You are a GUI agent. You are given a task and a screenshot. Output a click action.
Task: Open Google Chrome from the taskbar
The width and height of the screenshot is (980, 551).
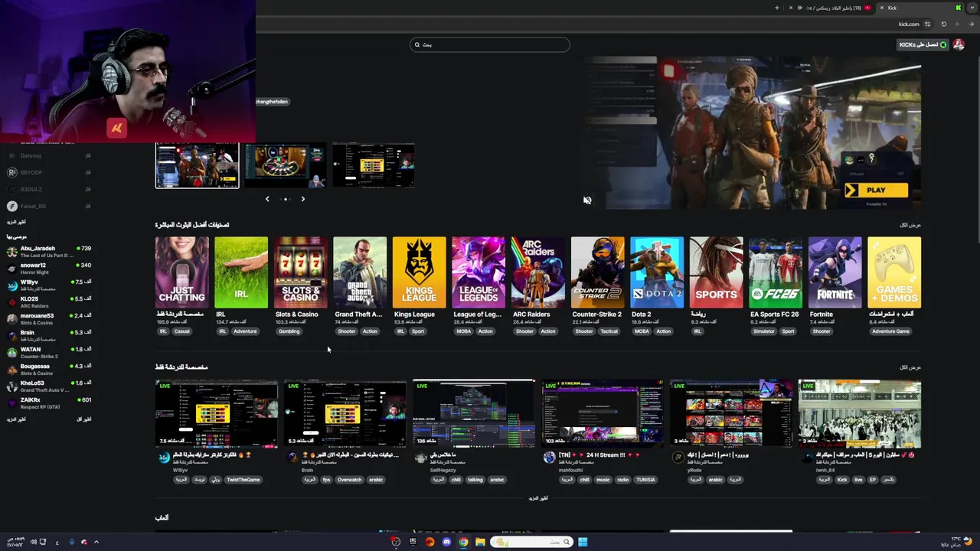(x=463, y=542)
